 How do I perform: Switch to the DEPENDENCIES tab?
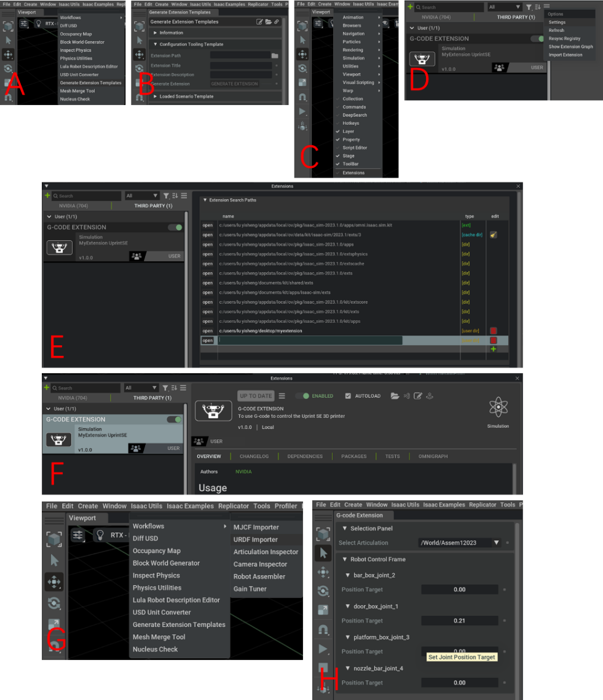(305, 456)
